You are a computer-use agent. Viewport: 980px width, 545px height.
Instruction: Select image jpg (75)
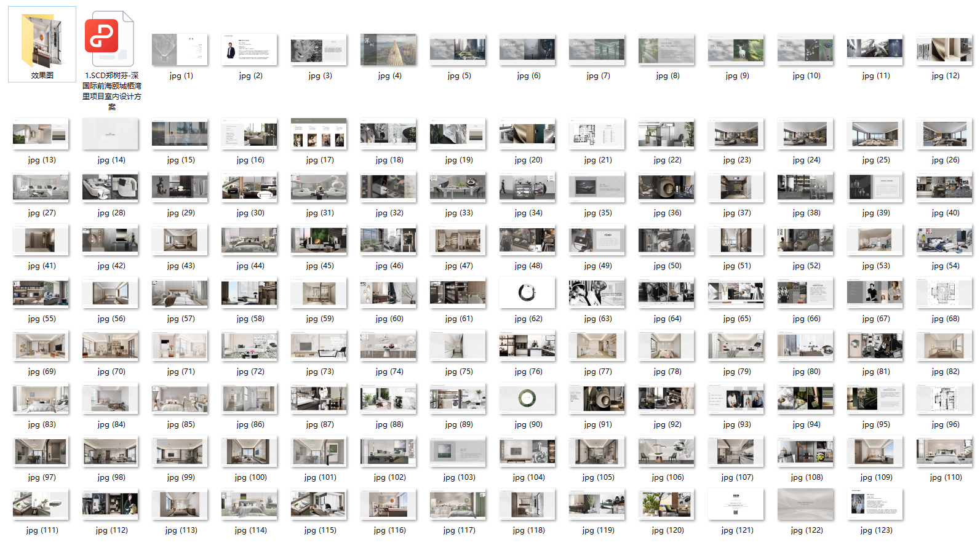458,346
